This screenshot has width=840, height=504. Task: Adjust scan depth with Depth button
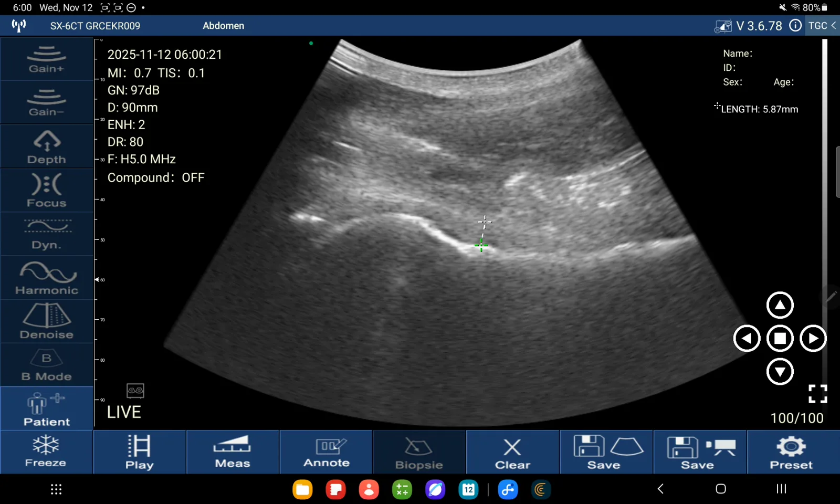[x=47, y=146]
